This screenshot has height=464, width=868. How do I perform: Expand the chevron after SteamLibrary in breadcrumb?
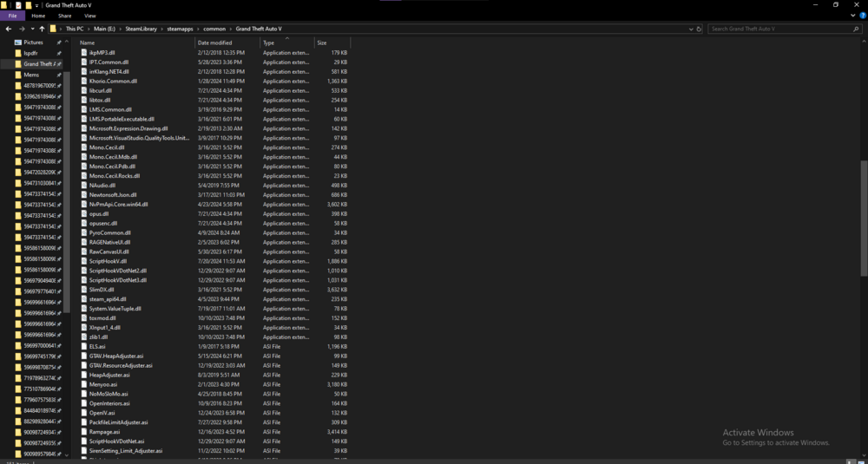pos(162,29)
